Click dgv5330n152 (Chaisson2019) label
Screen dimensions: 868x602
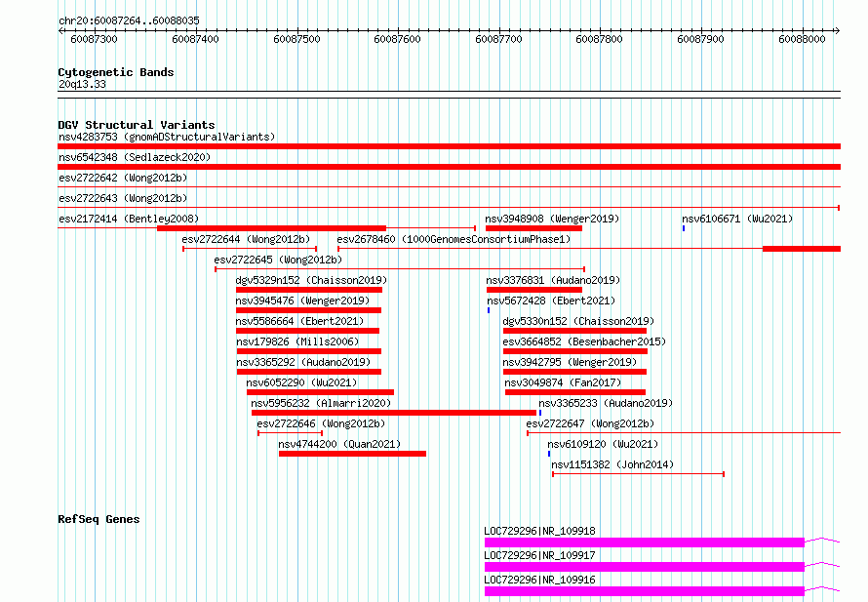[578, 321]
